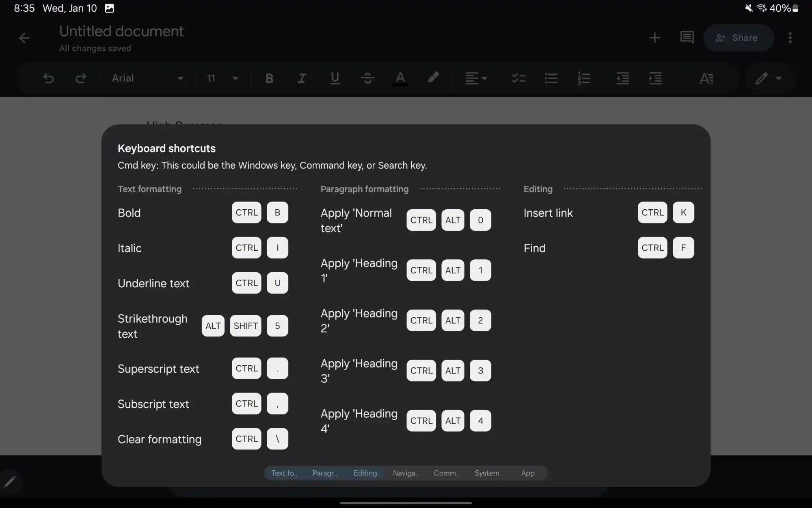Redo the last action
Screen dimensions: 812x508
tap(81, 78)
